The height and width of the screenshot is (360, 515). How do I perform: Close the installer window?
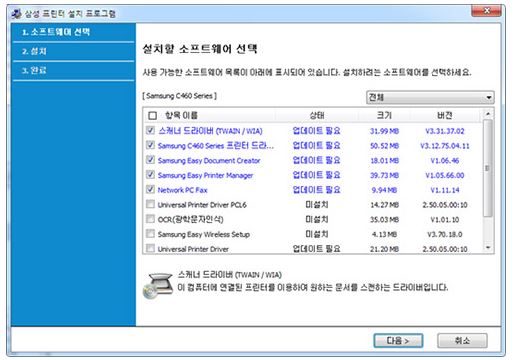coord(486,11)
